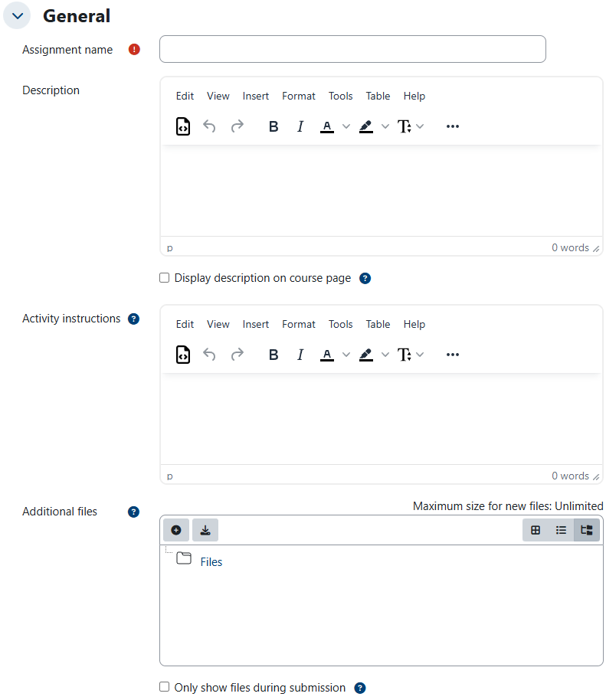Click the Description editor resize handle

point(596,248)
